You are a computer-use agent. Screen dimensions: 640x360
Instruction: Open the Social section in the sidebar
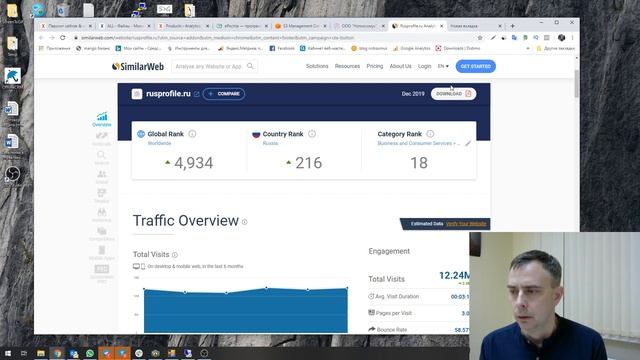102,177
